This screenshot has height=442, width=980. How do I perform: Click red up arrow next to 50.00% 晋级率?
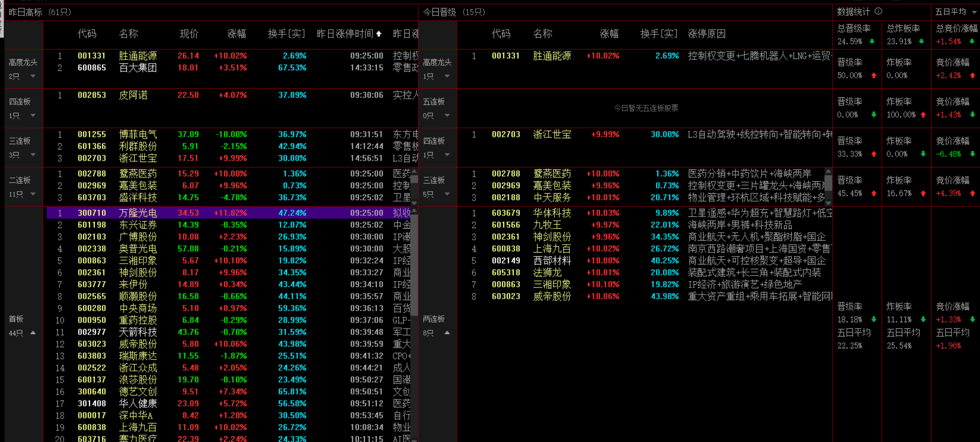coord(874,76)
